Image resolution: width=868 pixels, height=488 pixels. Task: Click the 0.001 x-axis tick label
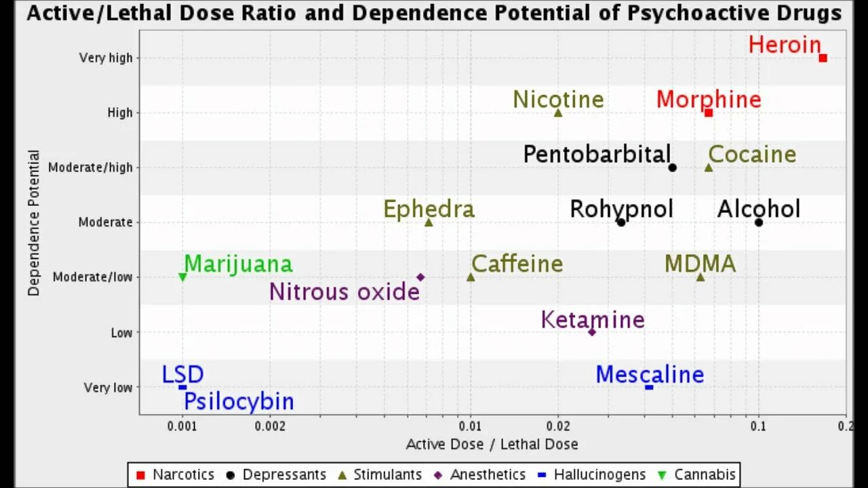coord(182,426)
